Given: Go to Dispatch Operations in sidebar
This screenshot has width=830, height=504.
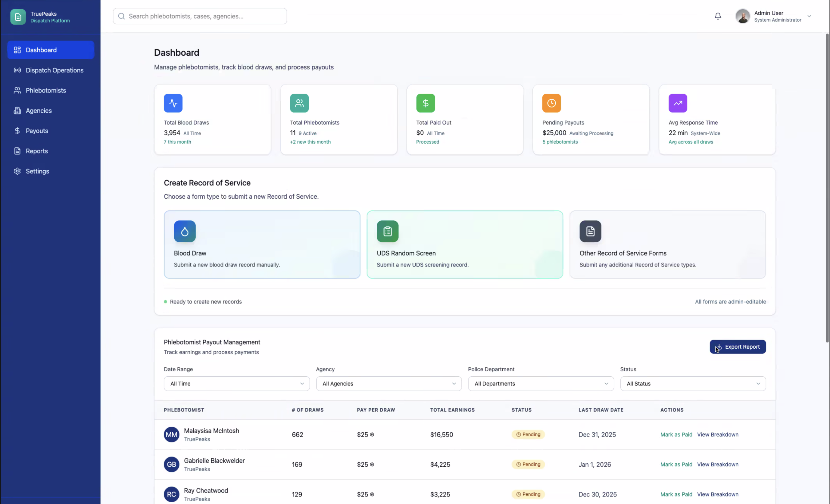Looking at the screenshot, I should pyautogui.click(x=54, y=70).
